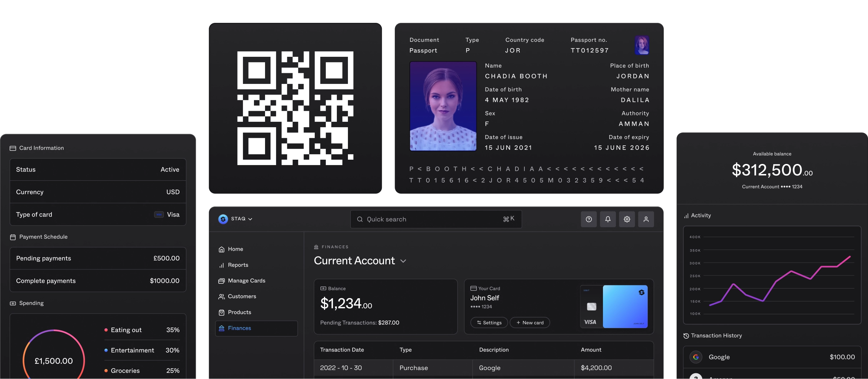Viewport: 868px width, 379px height.
Task: Click the New card button
Action: point(530,323)
